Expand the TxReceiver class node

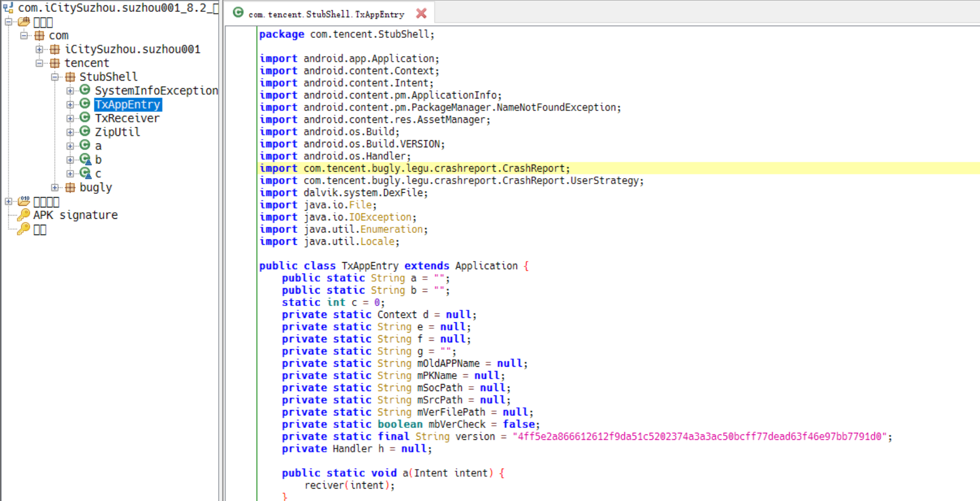coord(70,118)
